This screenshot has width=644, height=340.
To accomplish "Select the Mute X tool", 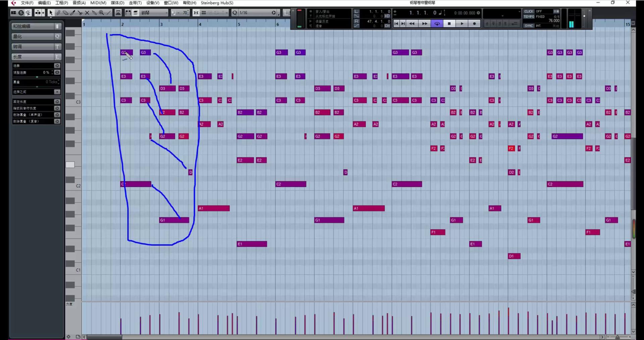I will [x=87, y=13].
